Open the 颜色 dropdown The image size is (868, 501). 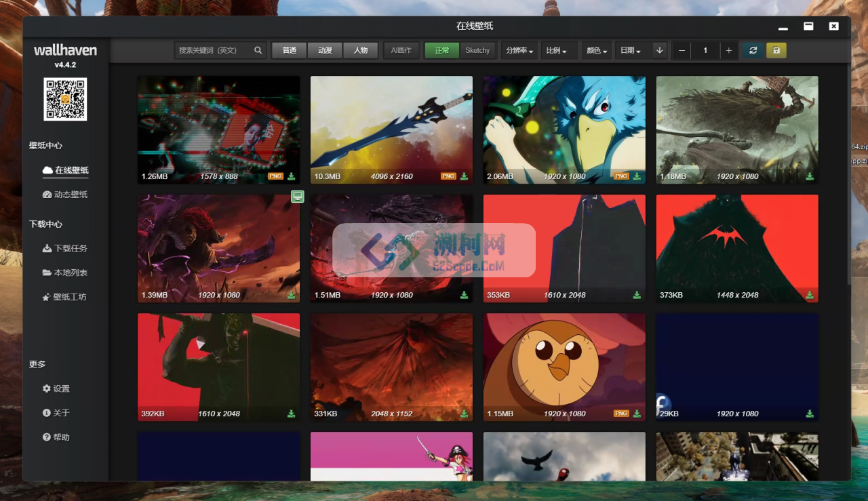click(x=597, y=50)
